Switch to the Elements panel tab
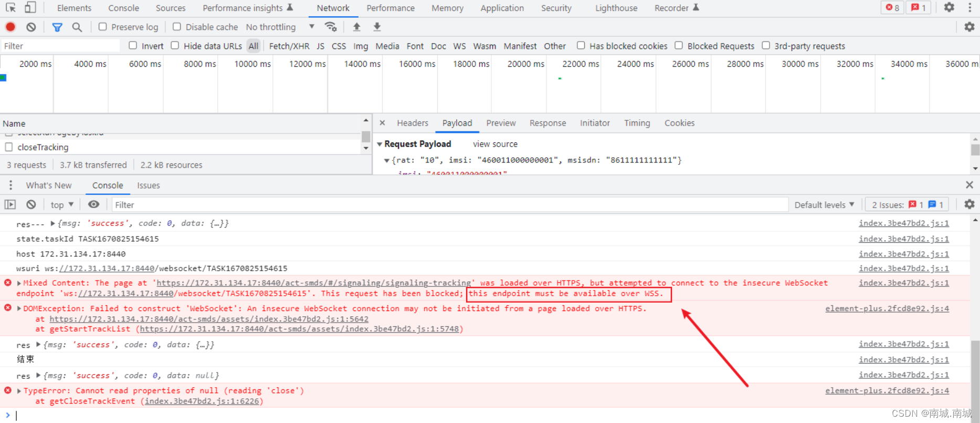This screenshot has width=980, height=423. point(74,8)
